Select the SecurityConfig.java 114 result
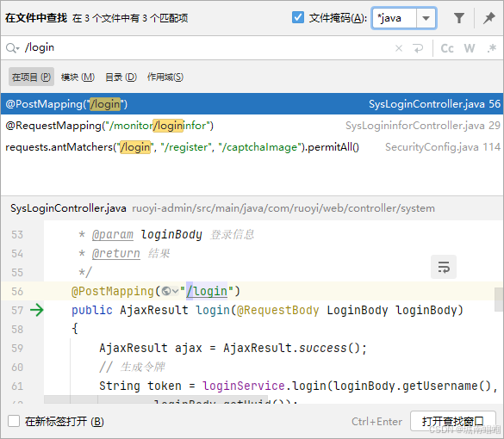Screen dimensions: 504x439 (252, 147)
